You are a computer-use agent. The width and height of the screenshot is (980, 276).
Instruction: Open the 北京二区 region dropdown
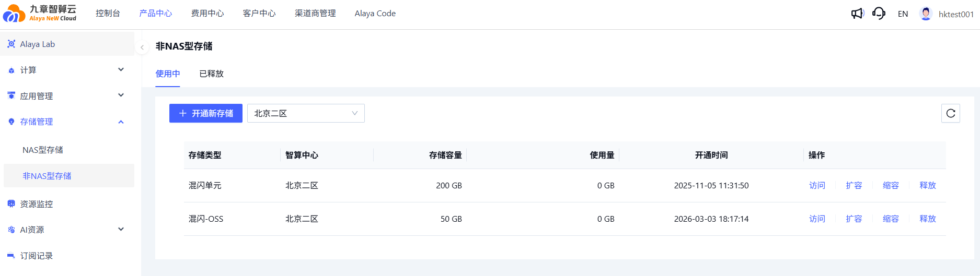pos(306,113)
